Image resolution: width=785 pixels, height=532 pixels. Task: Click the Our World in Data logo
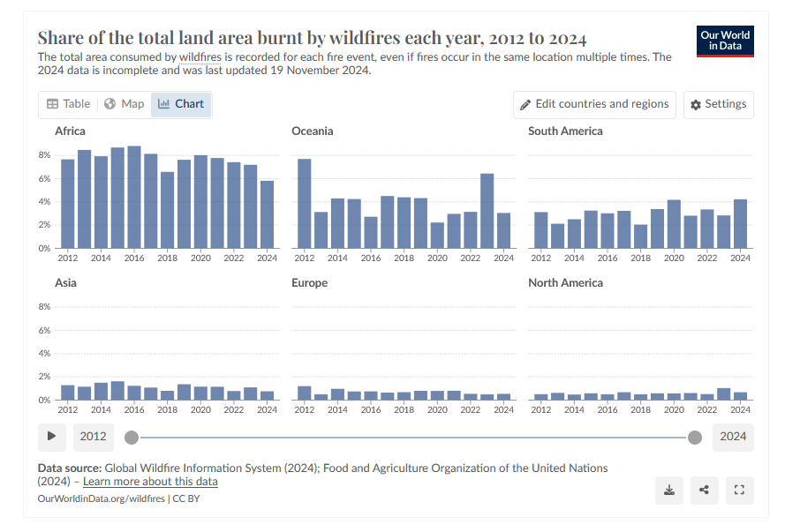click(x=725, y=41)
